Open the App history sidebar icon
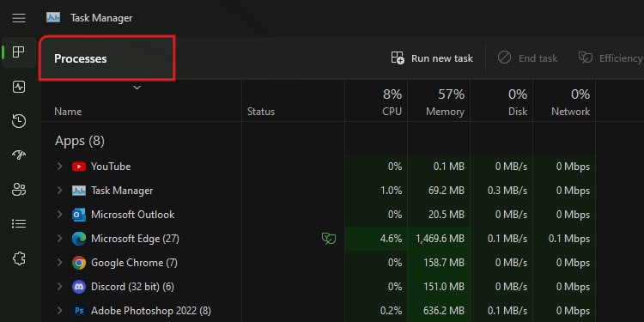Image resolution: width=644 pixels, height=322 pixels. [x=19, y=121]
